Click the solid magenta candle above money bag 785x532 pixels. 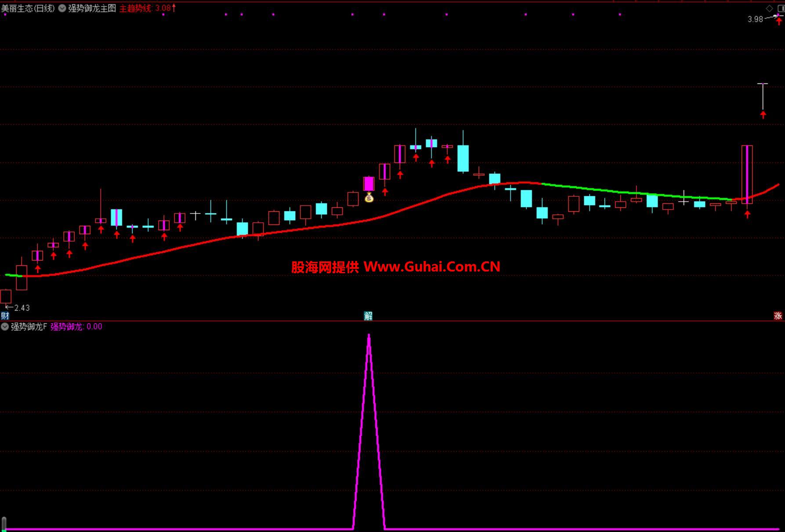coord(369,184)
